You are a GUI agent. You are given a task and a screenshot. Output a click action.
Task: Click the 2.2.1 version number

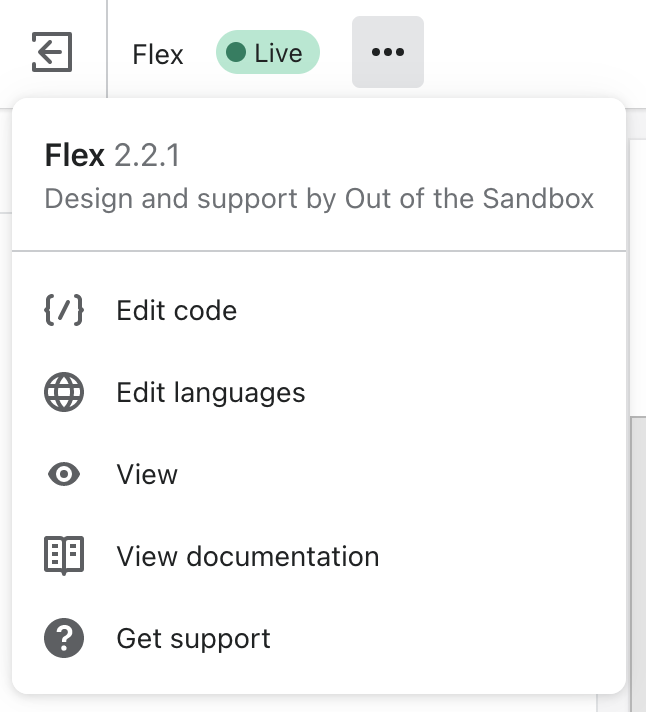(147, 155)
